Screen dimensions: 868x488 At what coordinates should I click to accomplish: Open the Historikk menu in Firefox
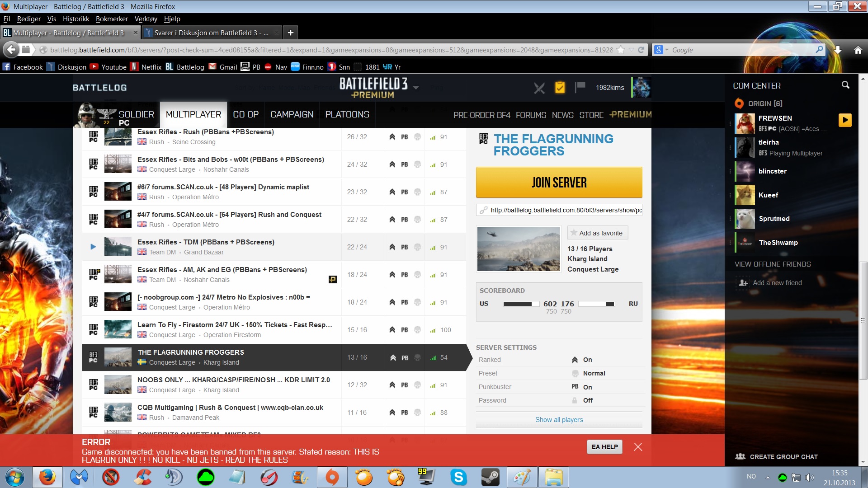point(76,19)
